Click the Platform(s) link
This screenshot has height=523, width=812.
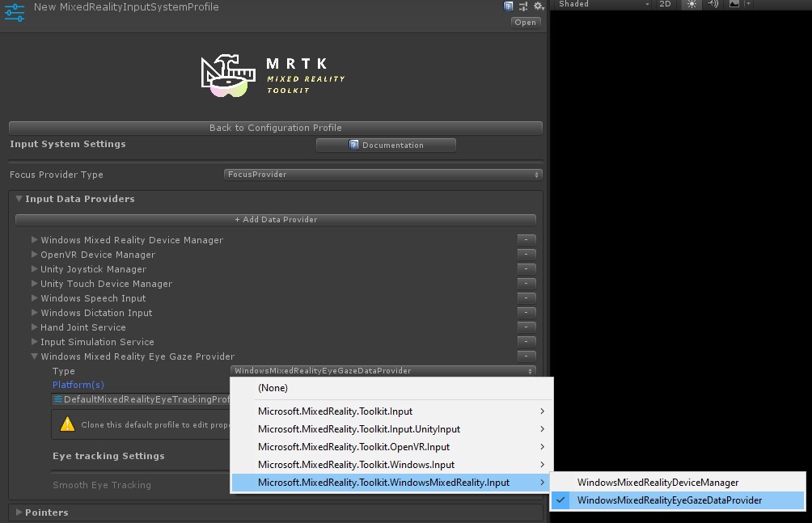pos(78,385)
